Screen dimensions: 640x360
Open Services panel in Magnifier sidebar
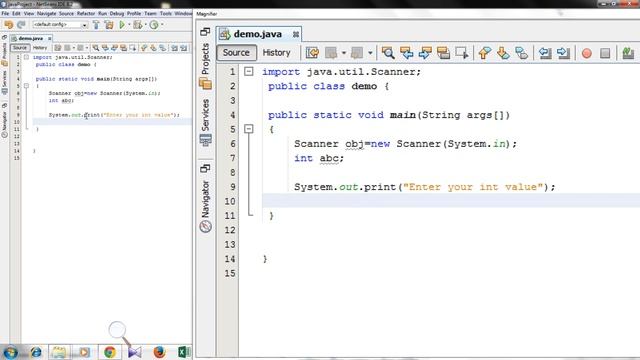point(205,122)
